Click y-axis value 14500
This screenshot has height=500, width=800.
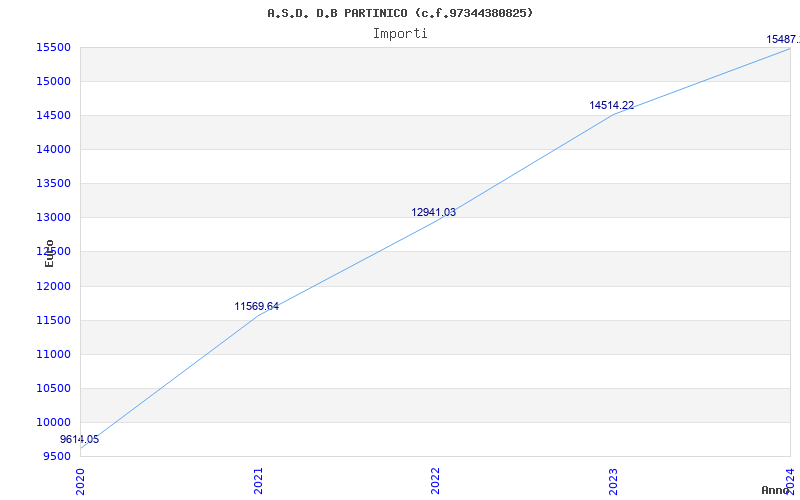tap(53, 115)
